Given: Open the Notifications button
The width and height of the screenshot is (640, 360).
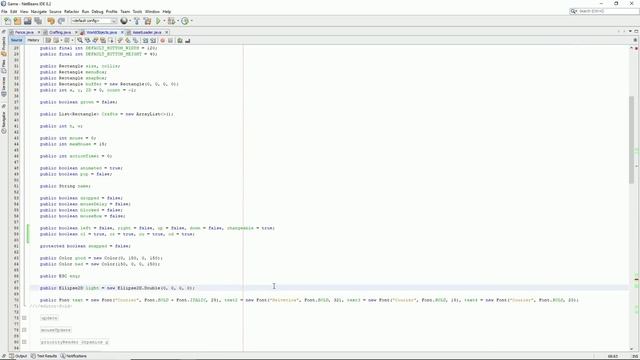Looking at the screenshot, I should tap(74, 356).
